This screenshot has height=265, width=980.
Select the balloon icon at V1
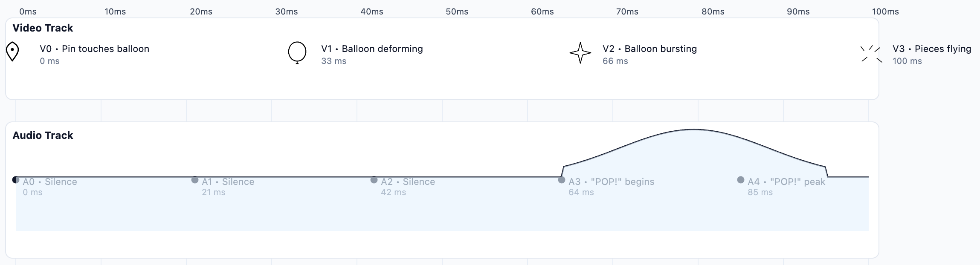coord(297,53)
